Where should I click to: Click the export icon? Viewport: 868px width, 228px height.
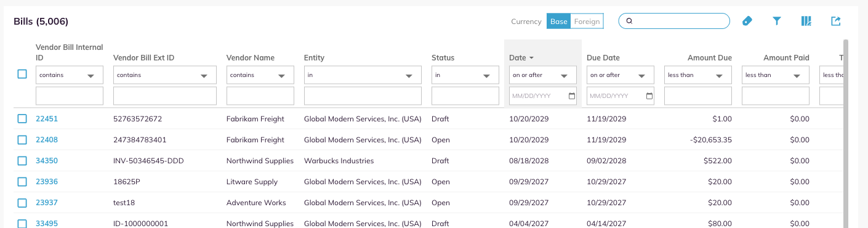[836, 21]
